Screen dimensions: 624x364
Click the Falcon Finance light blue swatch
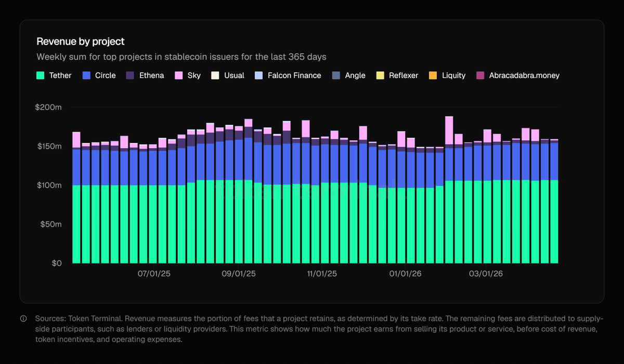point(259,75)
